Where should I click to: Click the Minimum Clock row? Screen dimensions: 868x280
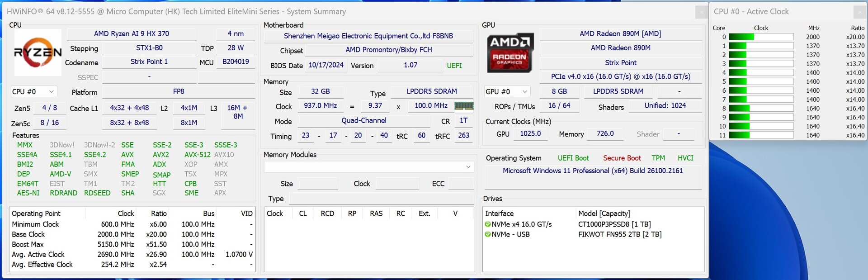(132, 224)
